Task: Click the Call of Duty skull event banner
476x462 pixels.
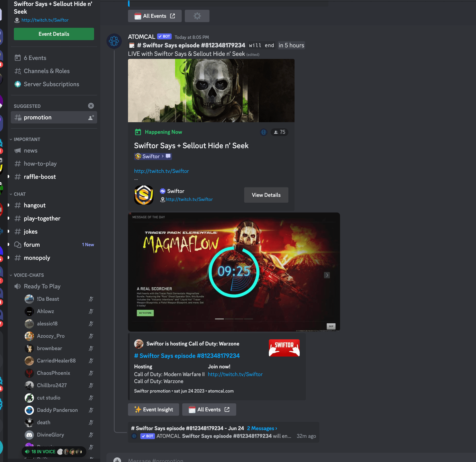Action: tap(211, 91)
